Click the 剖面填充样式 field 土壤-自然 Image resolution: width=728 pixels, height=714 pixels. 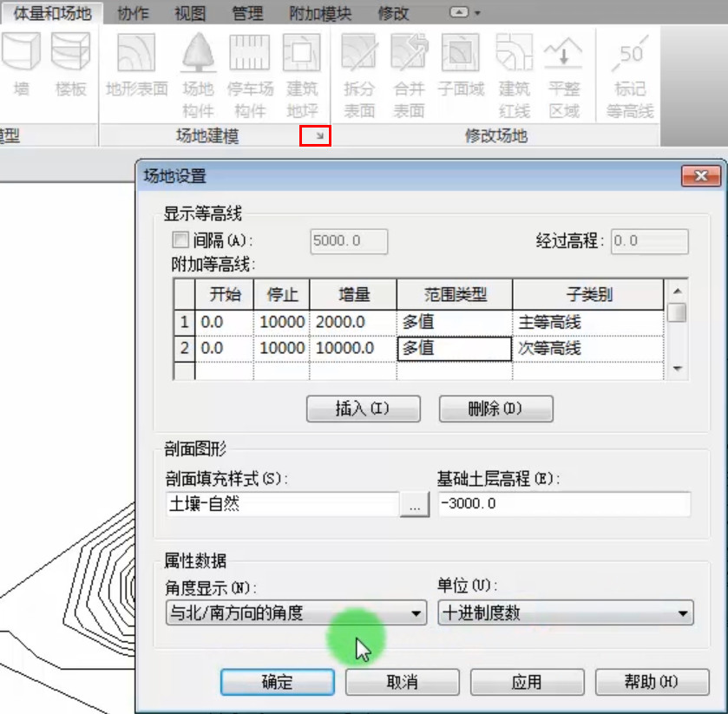[x=282, y=504]
